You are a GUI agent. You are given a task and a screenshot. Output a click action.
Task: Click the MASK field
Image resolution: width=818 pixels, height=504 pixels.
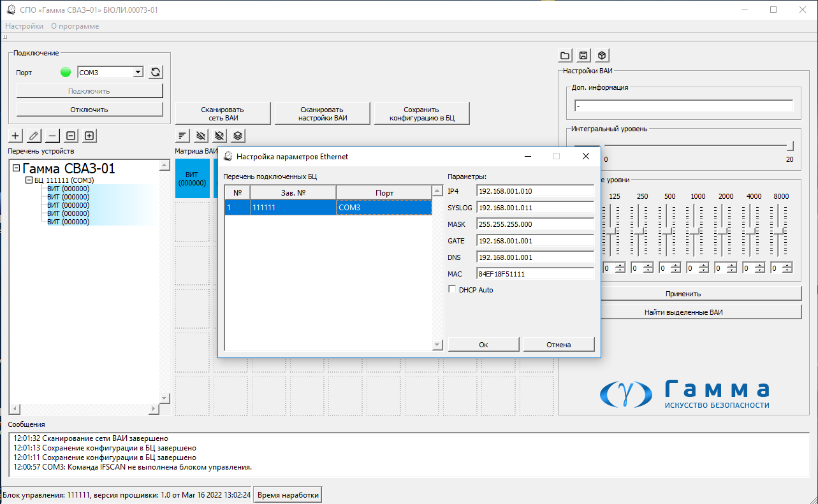pos(535,224)
